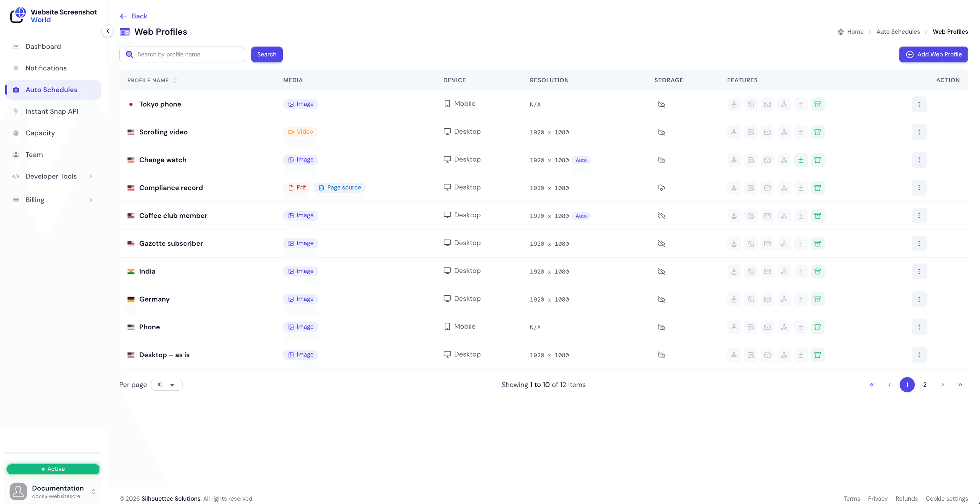
Task: Click the email envelope icon in Change watch row
Action: click(x=767, y=160)
